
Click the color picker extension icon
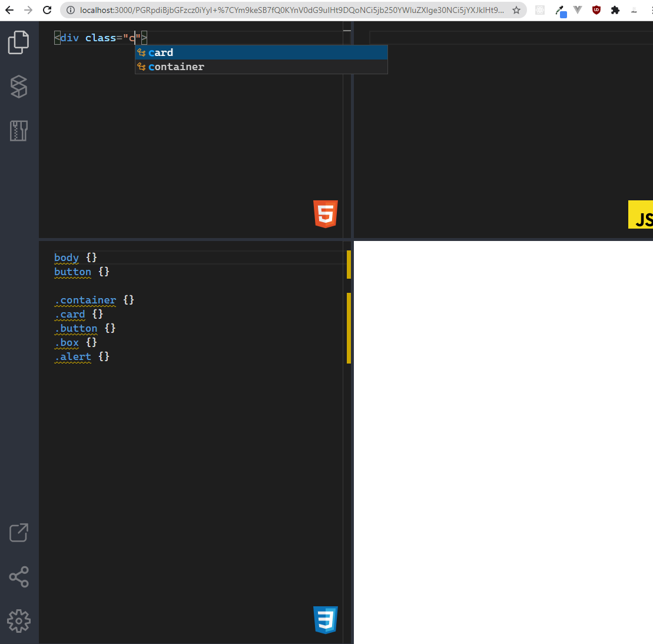click(561, 11)
